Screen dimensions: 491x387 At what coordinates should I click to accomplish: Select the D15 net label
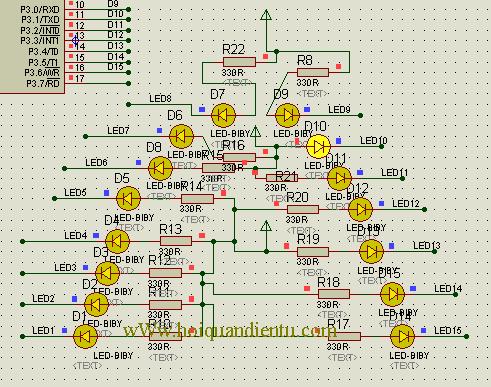(115, 67)
